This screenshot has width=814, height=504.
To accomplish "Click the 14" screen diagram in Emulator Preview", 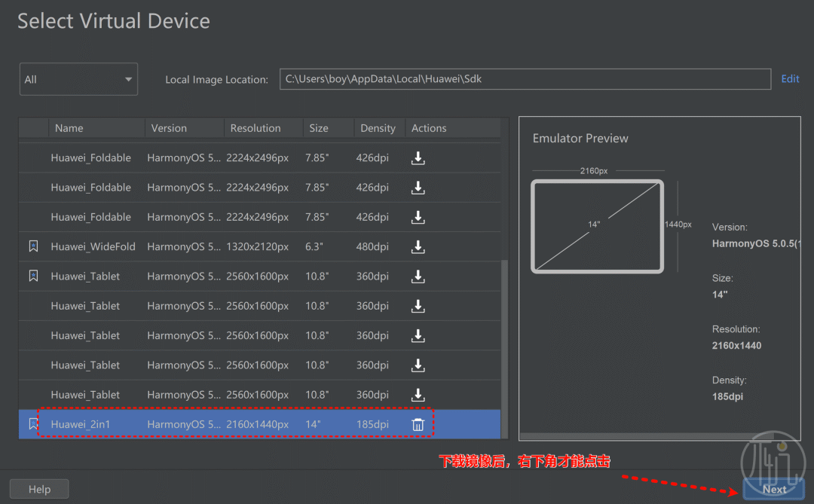I will (x=597, y=226).
